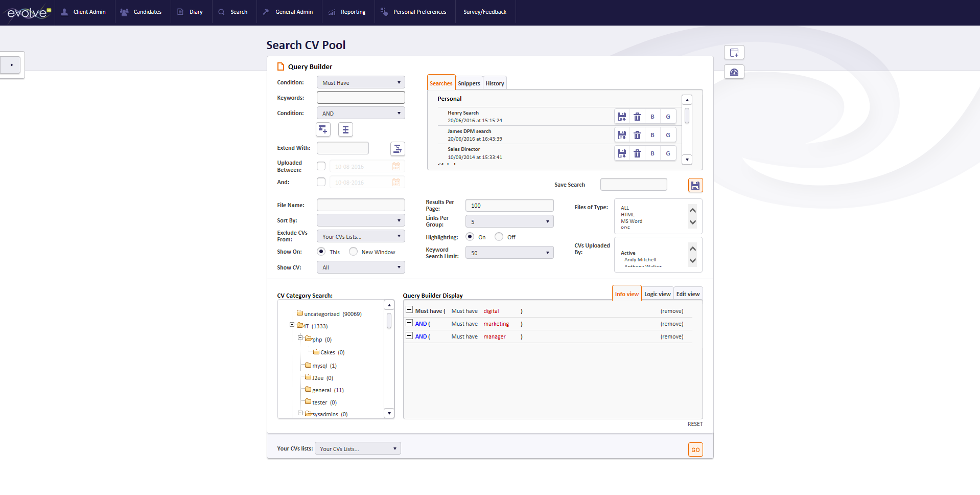This screenshot has width=980, height=495.
Task: Click the save disk icon next to Save Search
Action: point(695,185)
